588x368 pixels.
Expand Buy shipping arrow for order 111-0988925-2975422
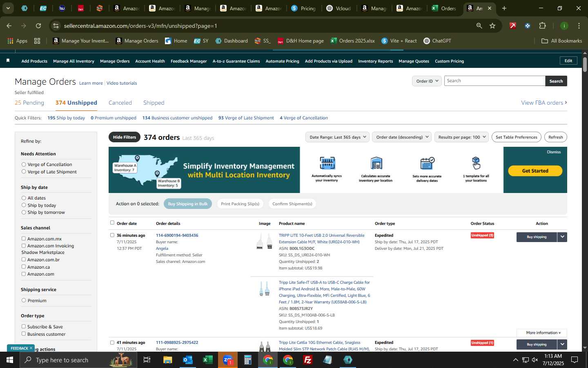point(562,344)
